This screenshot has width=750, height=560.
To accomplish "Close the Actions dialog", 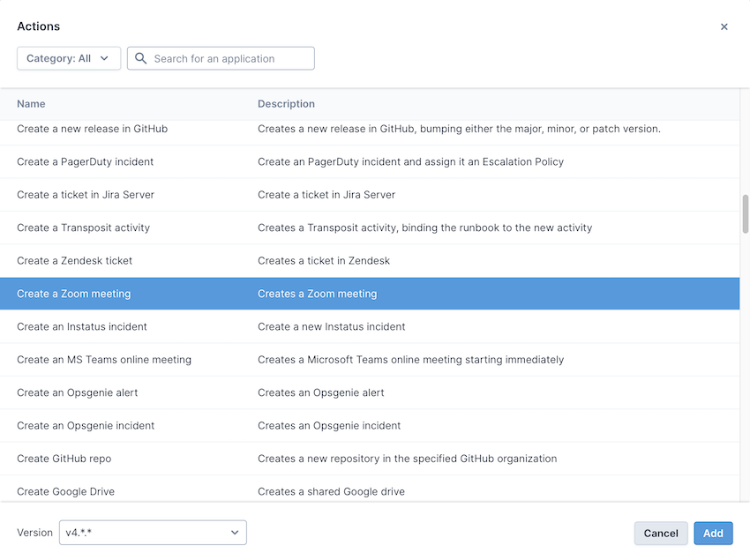I will point(724,27).
